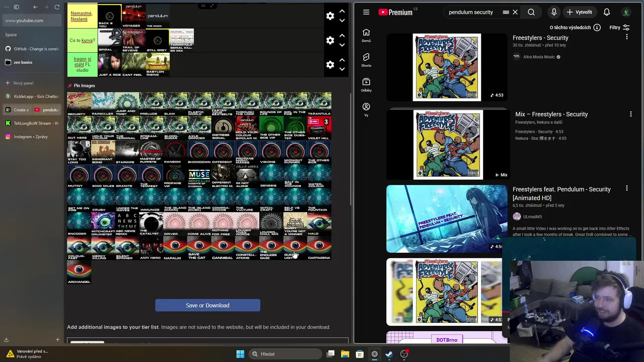Open the YouTube hamburger guide menu
This screenshot has height=362, width=644.
[x=366, y=12]
